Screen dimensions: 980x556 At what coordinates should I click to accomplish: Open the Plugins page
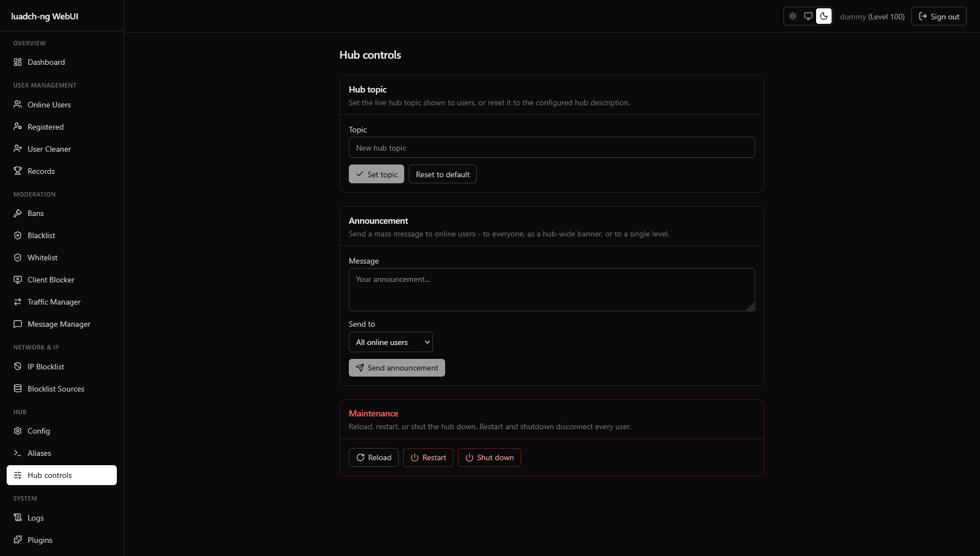[61, 540]
